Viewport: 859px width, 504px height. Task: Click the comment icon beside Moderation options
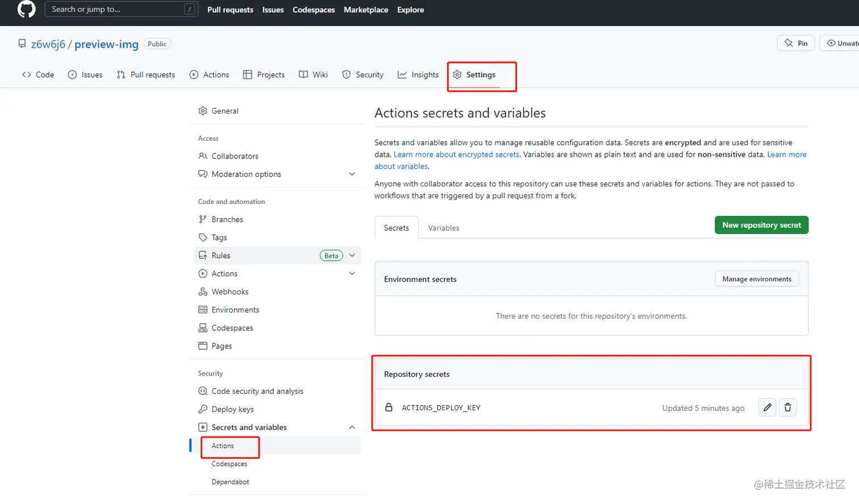point(203,174)
